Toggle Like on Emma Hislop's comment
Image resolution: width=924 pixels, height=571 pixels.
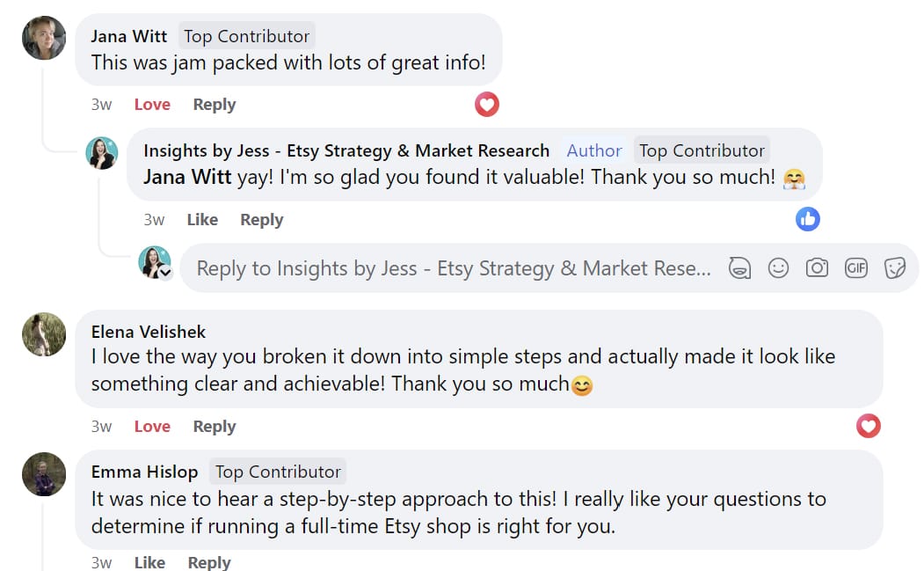tap(149, 562)
